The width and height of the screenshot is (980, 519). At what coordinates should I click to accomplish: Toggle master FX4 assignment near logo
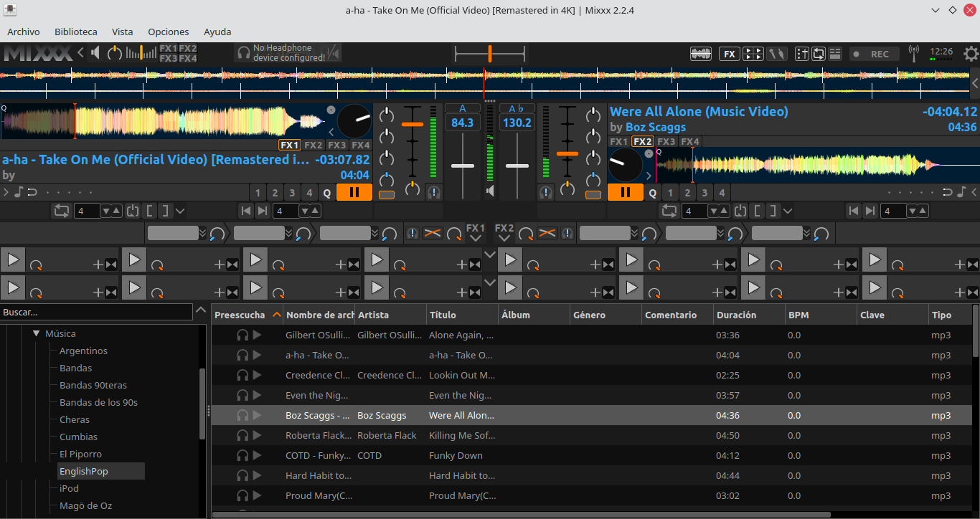pos(188,58)
